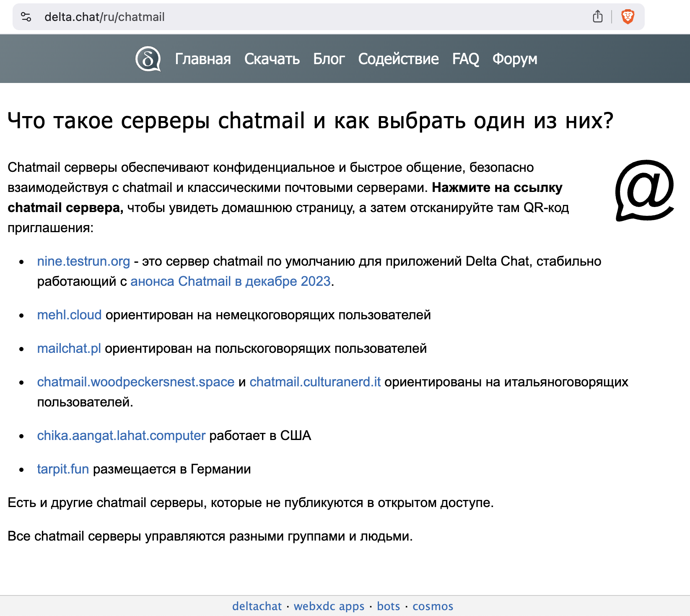Click the webxdc apps footer link
Viewport: 690px width, 616px height.
(329, 606)
